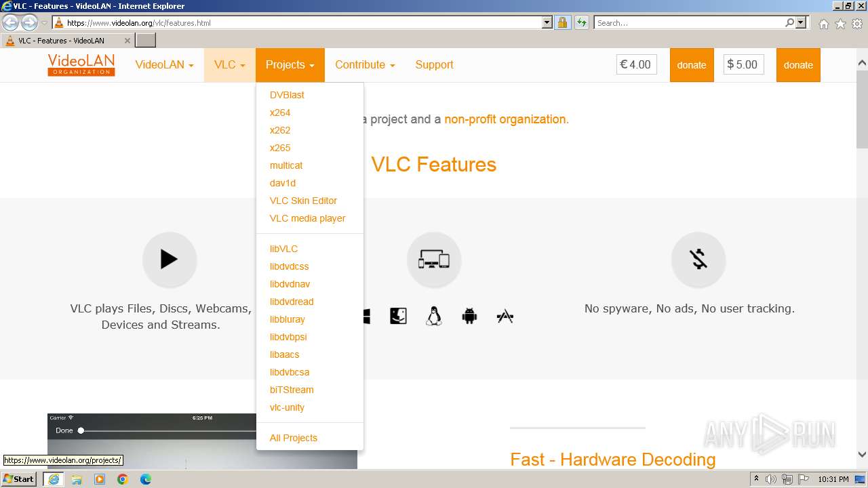Image resolution: width=868 pixels, height=488 pixels.
Task: Show hidden tray icons arrow
Action: click(x=756, y=479)
